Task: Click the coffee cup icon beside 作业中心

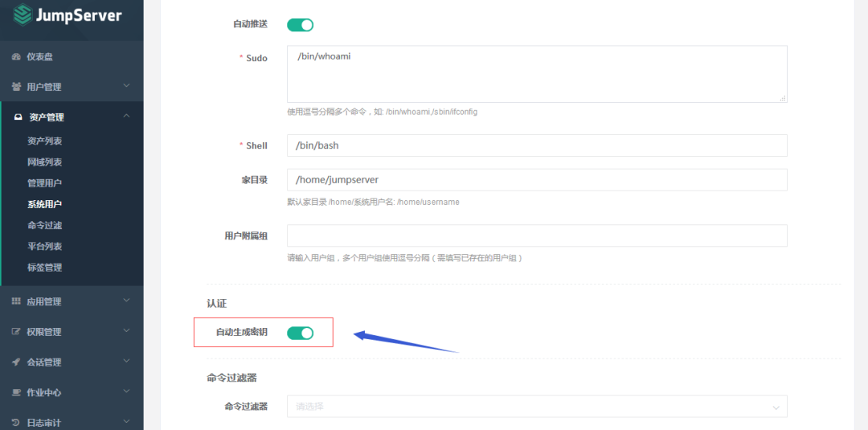Action: point(16,392)
